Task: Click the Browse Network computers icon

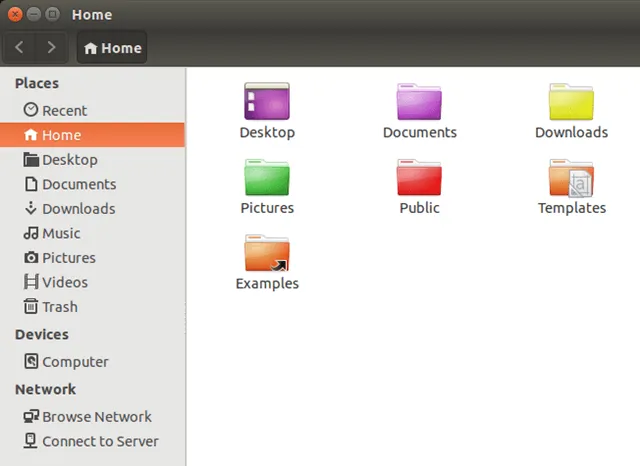Action: [x=31, y=416]
